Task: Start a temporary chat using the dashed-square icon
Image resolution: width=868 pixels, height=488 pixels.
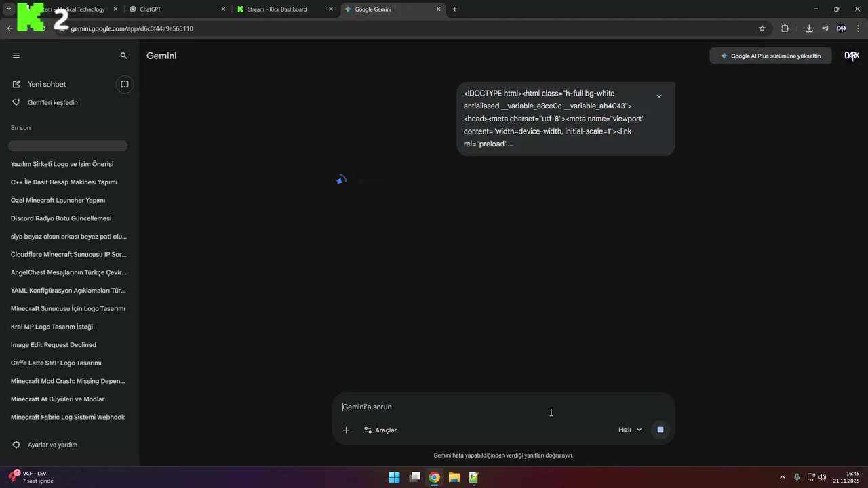Action: (x=125, y=84)
